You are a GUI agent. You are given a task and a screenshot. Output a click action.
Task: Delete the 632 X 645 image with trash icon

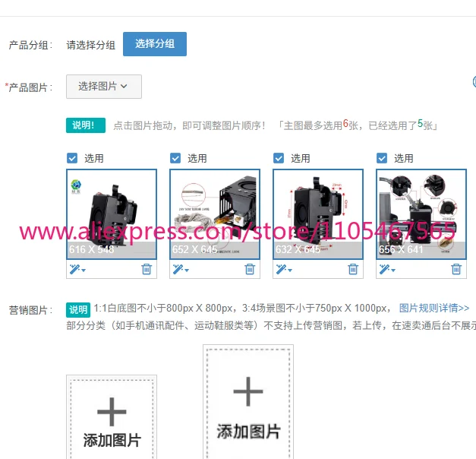353,269
